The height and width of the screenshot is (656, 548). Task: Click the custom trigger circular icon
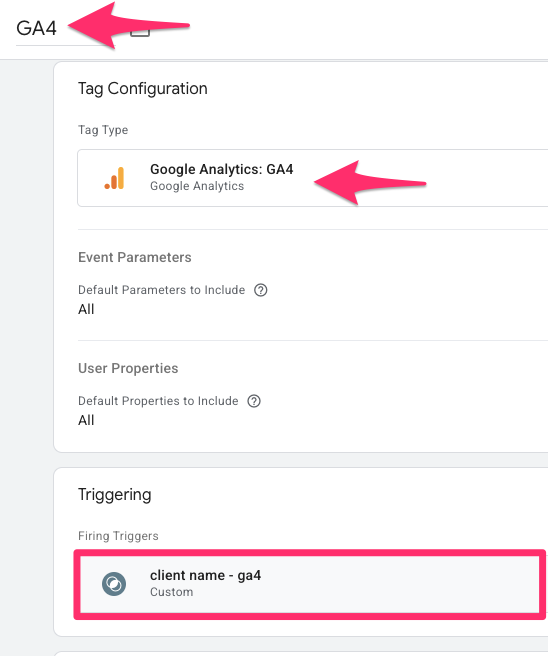[x=114, y=584]
